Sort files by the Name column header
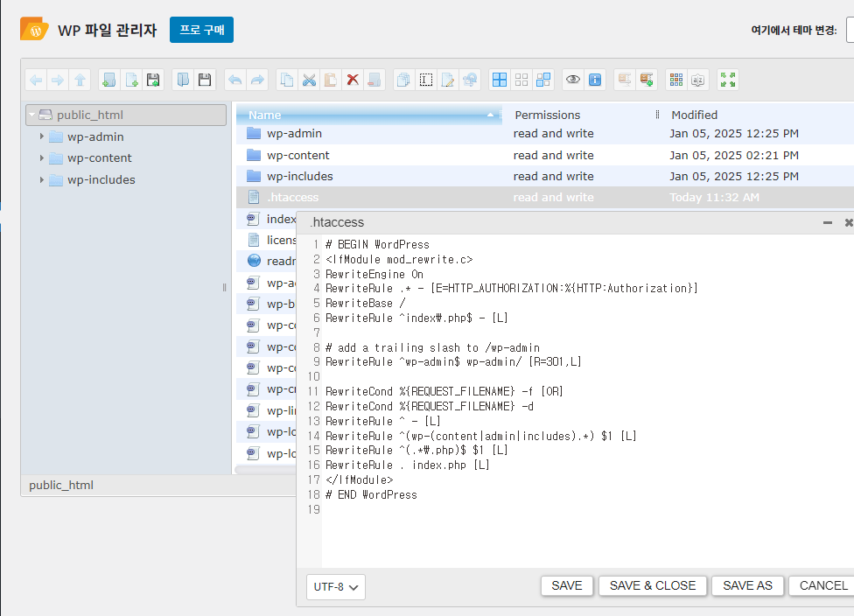Screen dimensions: 854x616 click(x=368, y=115)
